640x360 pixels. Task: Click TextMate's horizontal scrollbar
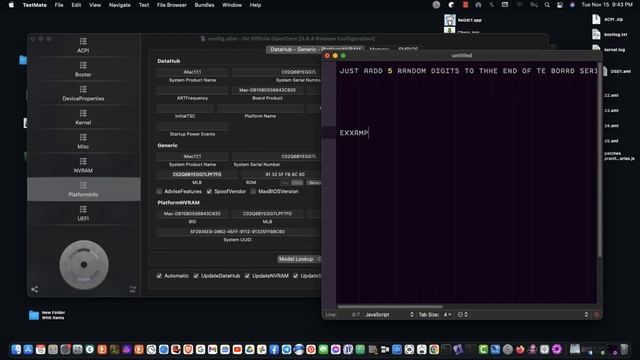pyautogui.click(x=390, y=307)
